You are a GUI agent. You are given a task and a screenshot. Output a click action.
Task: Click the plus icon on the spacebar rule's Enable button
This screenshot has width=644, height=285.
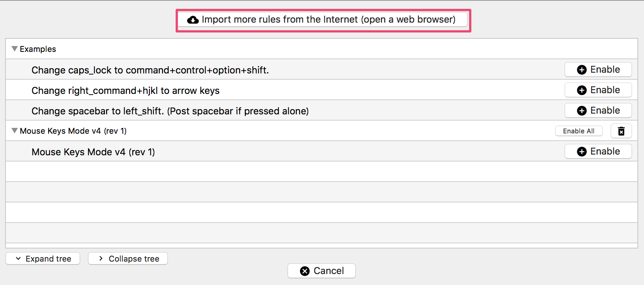(582, 110)
